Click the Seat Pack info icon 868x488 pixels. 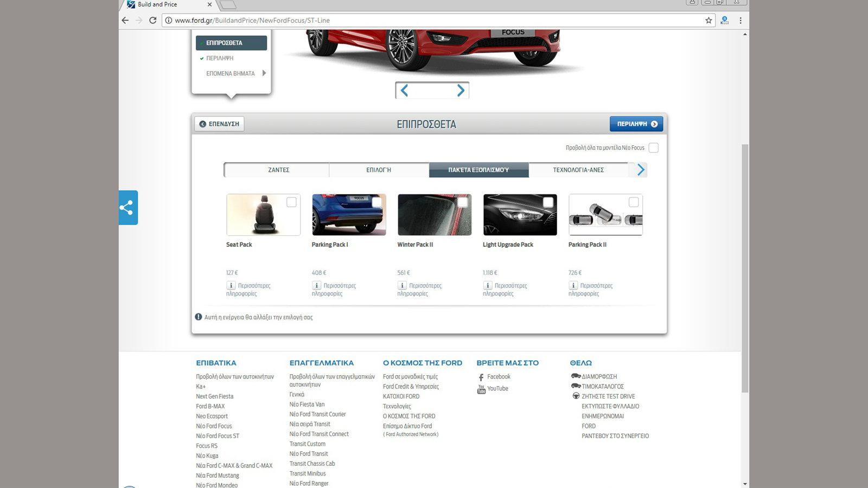click(231, 285)
